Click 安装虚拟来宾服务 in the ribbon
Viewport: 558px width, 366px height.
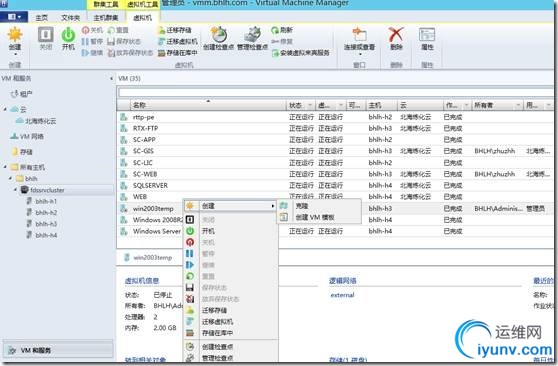tap(301, 53)
